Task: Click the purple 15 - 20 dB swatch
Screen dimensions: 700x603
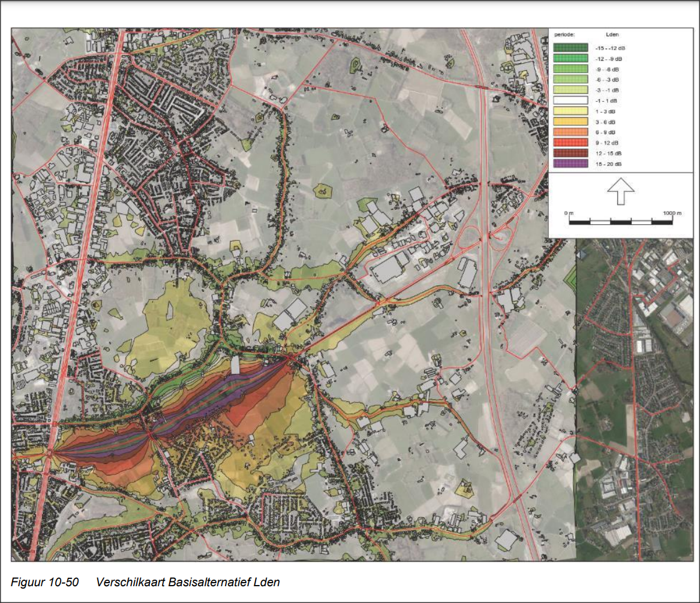Action: coord(571,163)
